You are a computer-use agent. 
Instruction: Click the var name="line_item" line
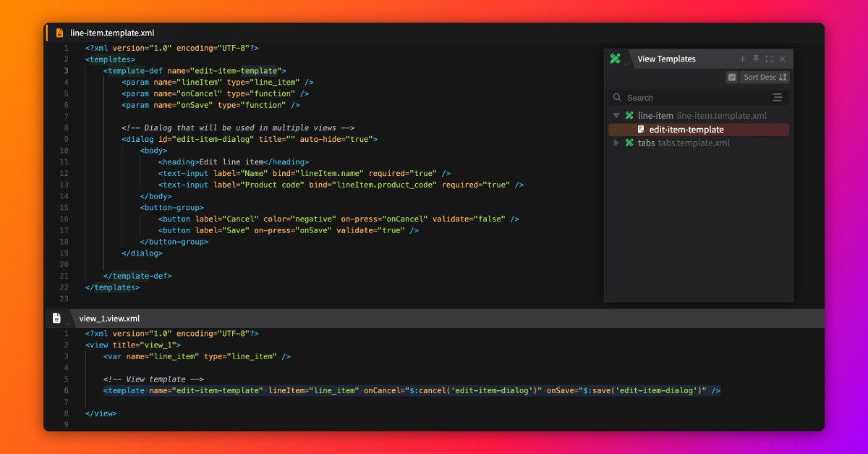click(197, 356)
